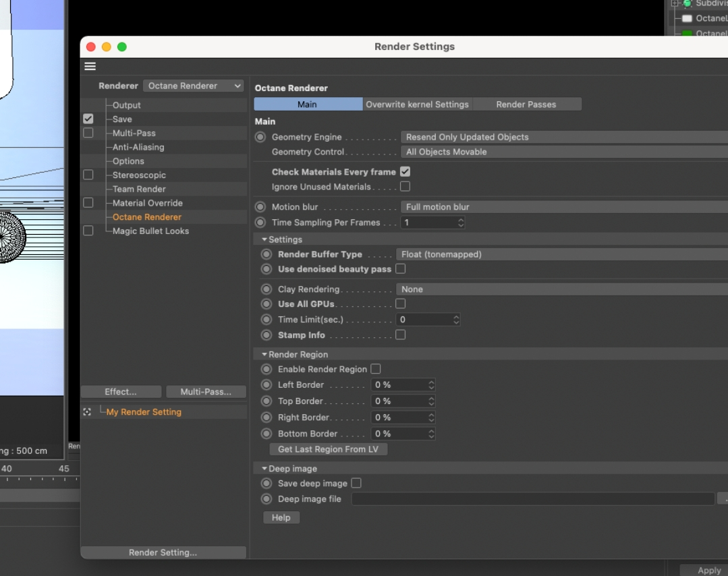Toggle Bottom Border animation dot
The width and height of the screenshot is (728, 576).
pos(267,434)
